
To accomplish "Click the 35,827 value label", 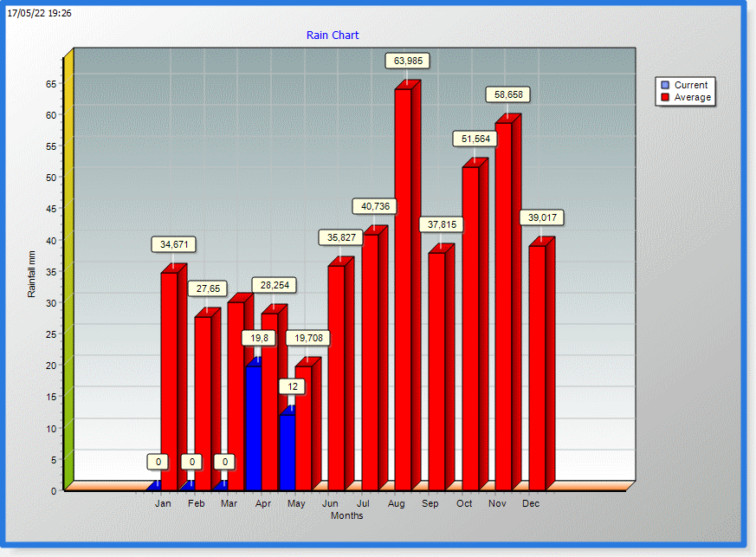I will pyautogui.click(x=341, y=237).
